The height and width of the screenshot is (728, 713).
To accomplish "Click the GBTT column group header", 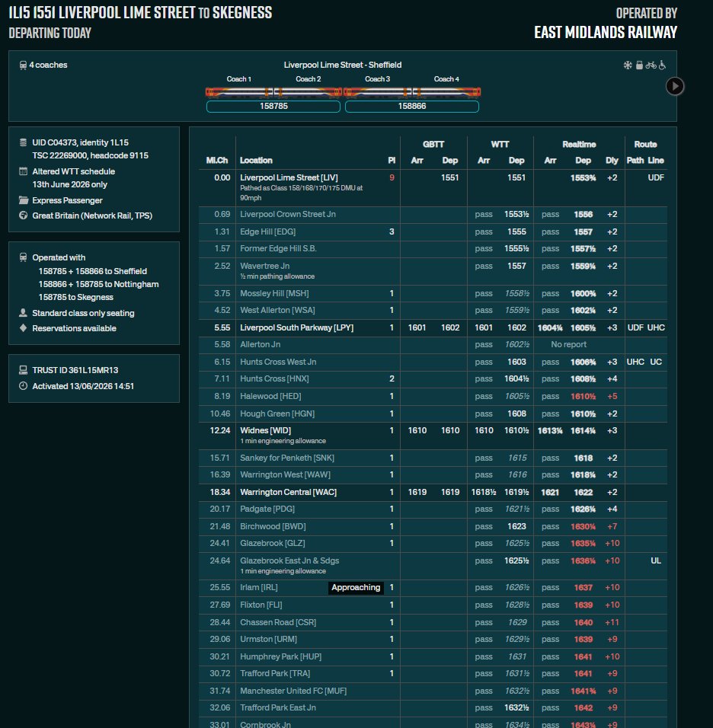I will (x=433, y=145).
